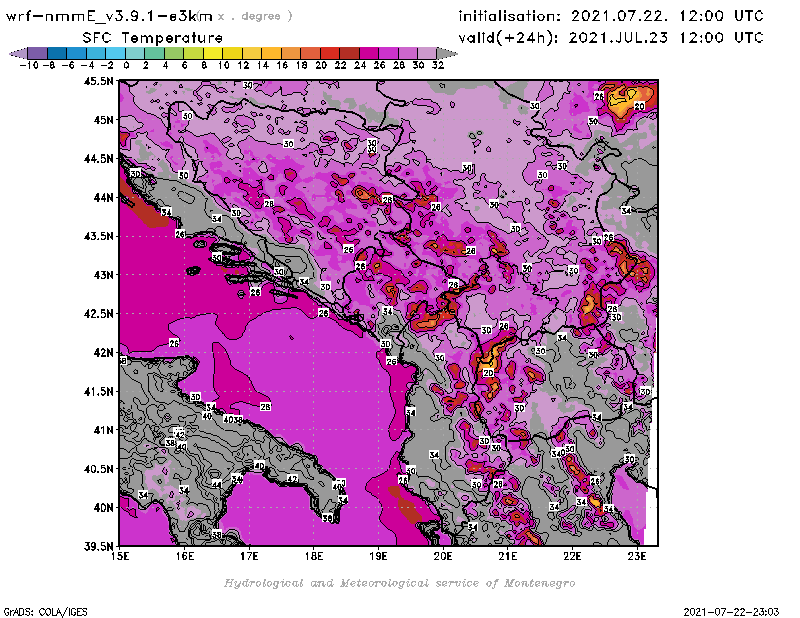The image size is (800, 618).
Task: Click the '18E' longitude label
Action: click(x=314, y=556)
